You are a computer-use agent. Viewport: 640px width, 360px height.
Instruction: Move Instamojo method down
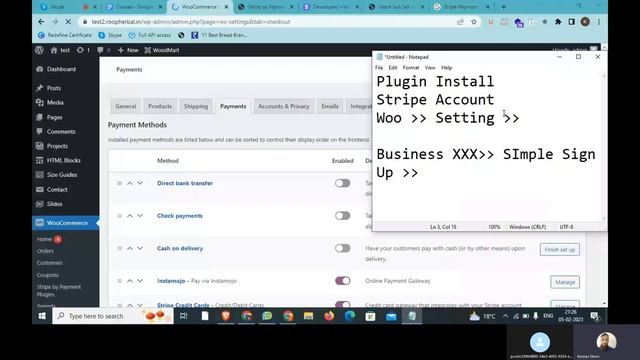[140, 281]
